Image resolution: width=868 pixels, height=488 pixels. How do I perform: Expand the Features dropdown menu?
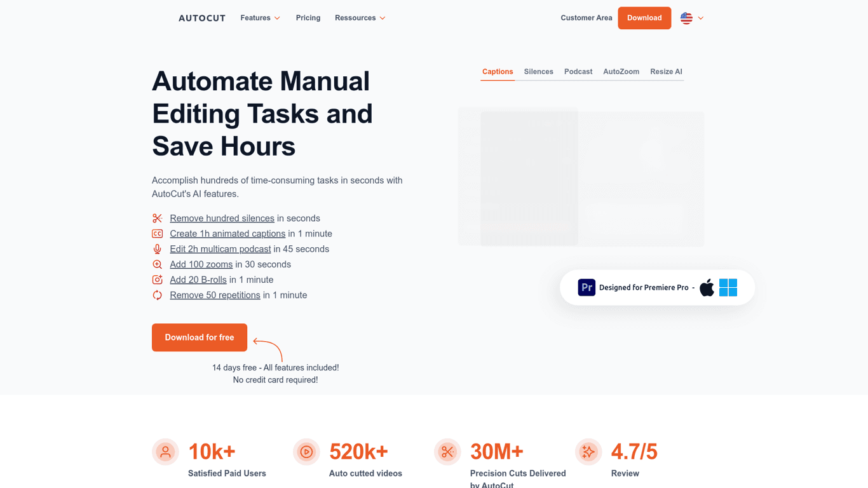(x=260, y=18)
